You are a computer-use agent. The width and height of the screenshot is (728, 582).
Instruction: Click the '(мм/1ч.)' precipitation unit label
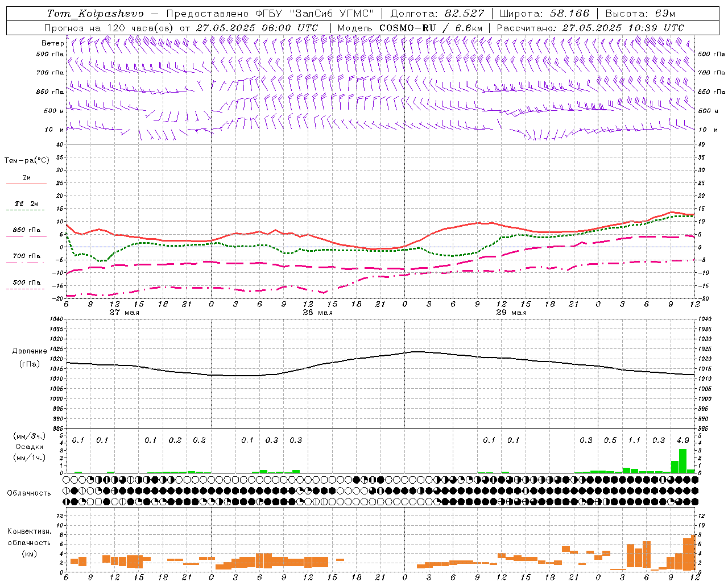[29, 458]
